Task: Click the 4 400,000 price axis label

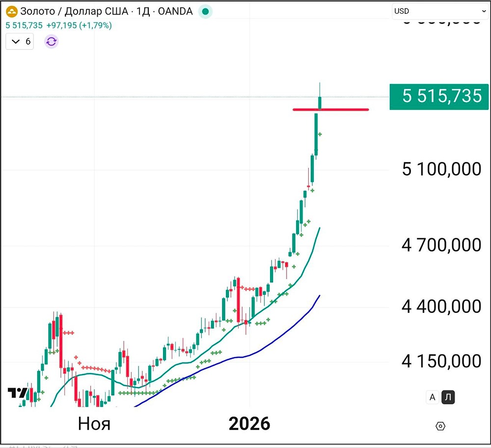Action: [x=441, y=307]
